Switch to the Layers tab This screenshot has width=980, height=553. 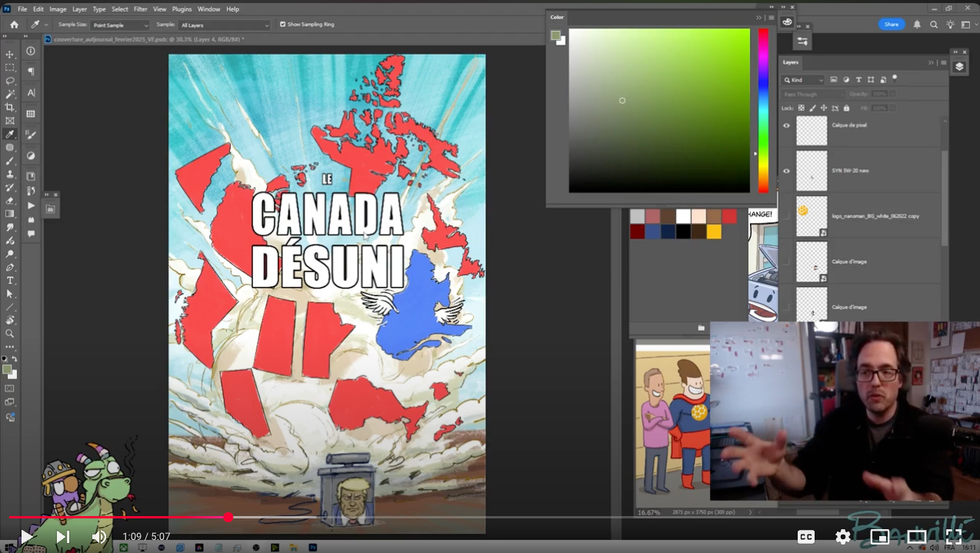(791, 62)
